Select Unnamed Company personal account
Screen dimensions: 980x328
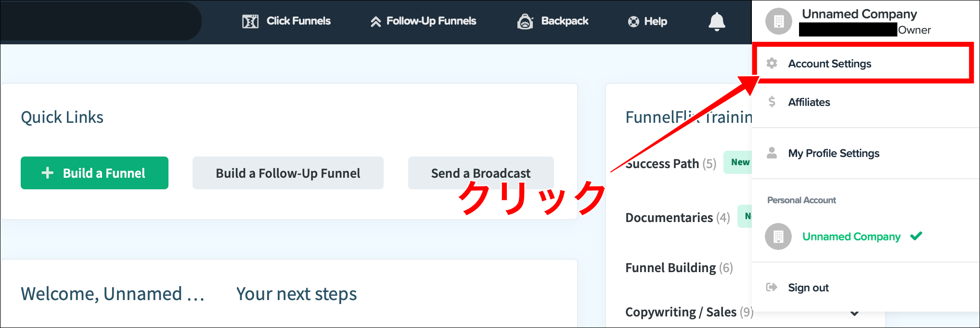[851, 236]
